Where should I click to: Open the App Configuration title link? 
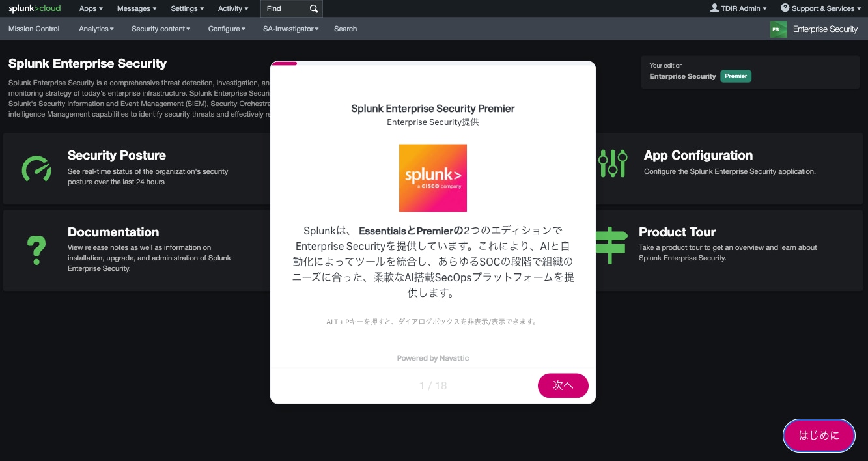(x=698, y=155)
